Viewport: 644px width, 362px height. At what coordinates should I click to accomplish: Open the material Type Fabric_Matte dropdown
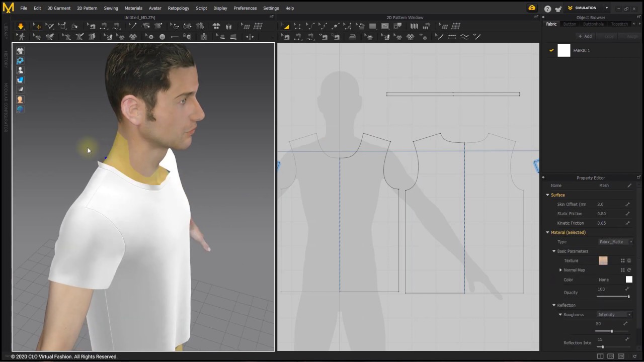pyautogui.click(x=615, y=242)
